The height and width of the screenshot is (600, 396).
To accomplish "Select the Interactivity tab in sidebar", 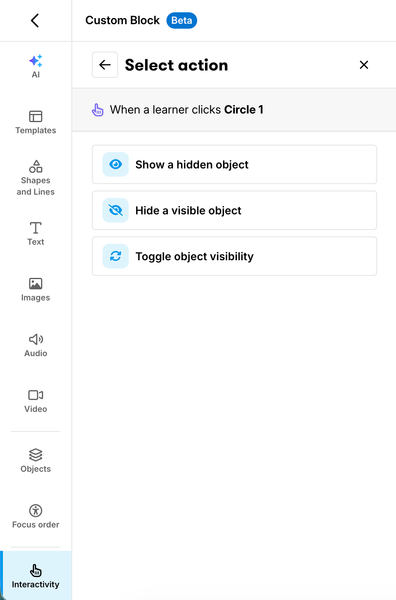I will 36,576.
